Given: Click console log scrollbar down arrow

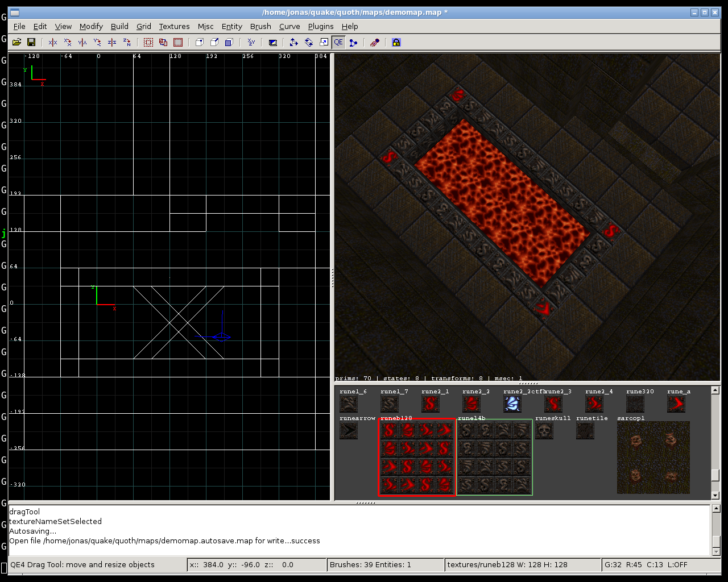Looking at the screenshot, I should click(716, 552).
